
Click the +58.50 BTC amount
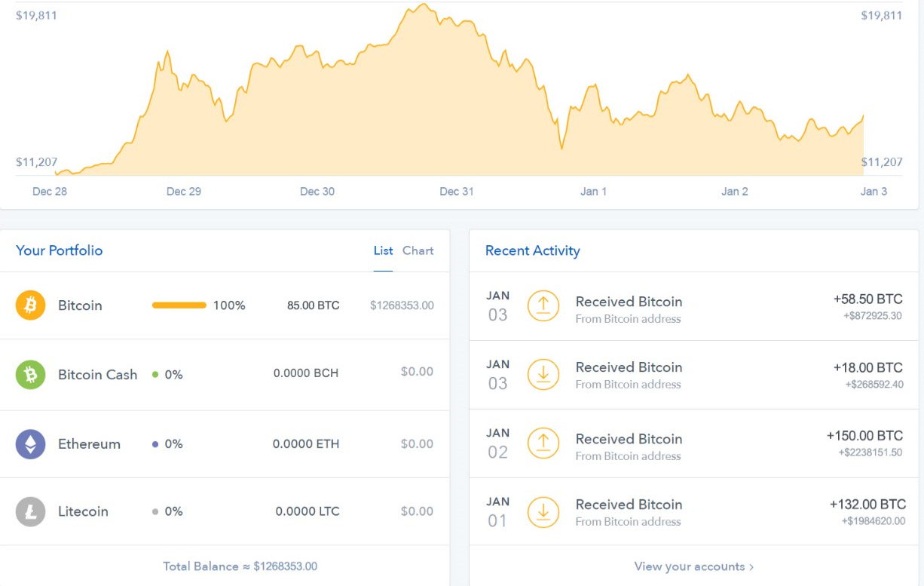[x=867, y=299]
